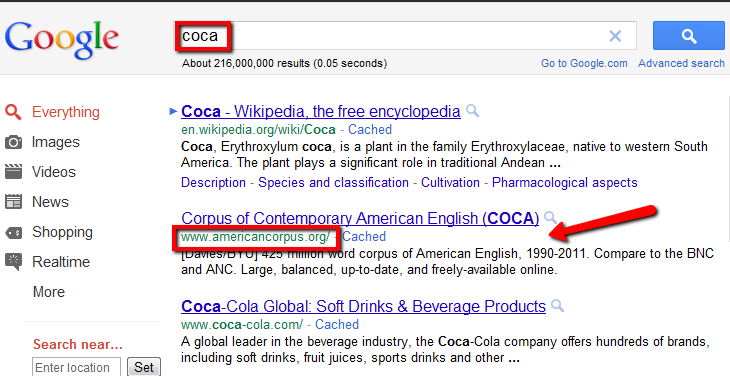
Task: Click the blue magnifier search button
Action: 689,35
